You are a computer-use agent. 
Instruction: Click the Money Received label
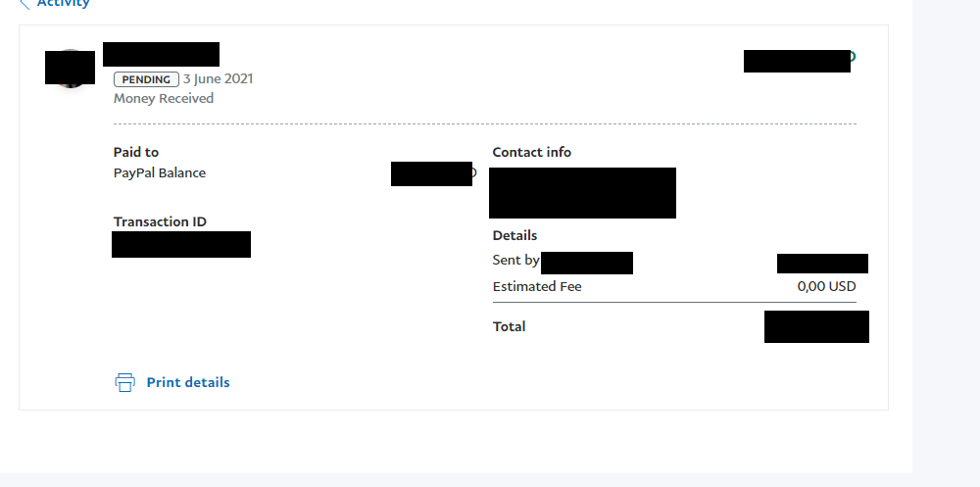click(x=163, y=98)
